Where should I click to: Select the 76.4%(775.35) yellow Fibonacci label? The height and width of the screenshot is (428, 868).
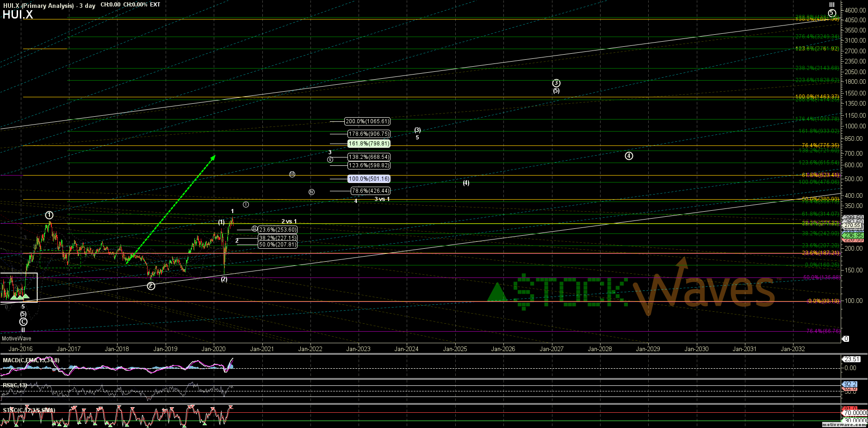coord(820,145)
